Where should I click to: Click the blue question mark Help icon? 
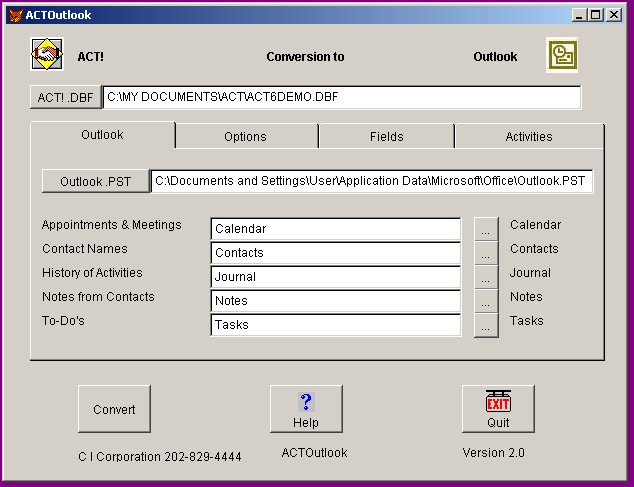click(x=306, y=402)
